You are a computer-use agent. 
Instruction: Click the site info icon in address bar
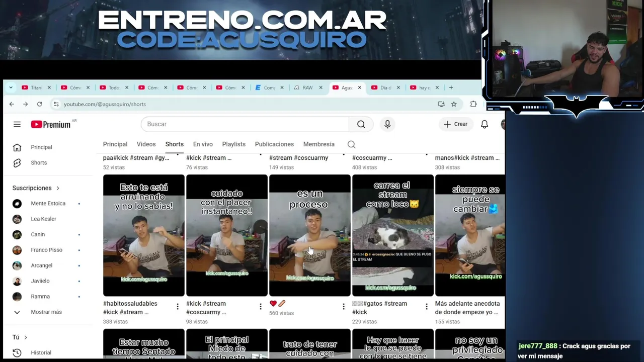56,104
